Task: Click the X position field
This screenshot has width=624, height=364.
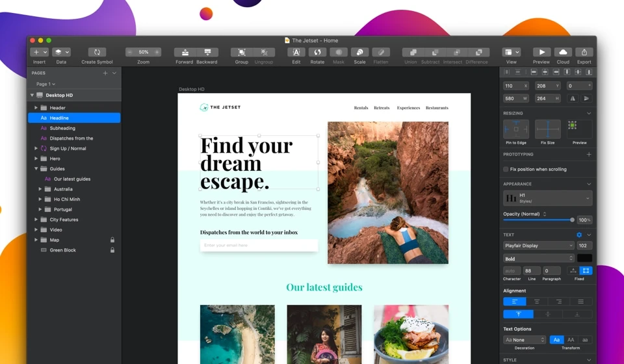Action: [516, 86]
